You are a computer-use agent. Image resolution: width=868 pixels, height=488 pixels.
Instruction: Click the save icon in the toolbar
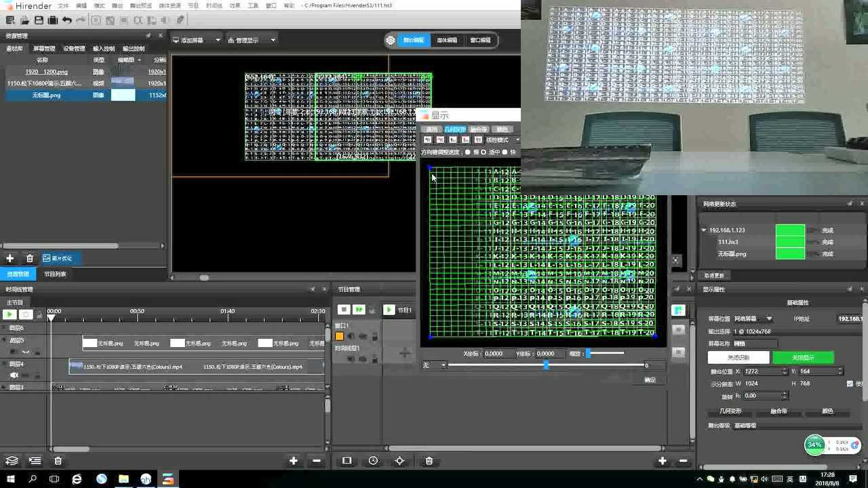[x=39, y=20]
